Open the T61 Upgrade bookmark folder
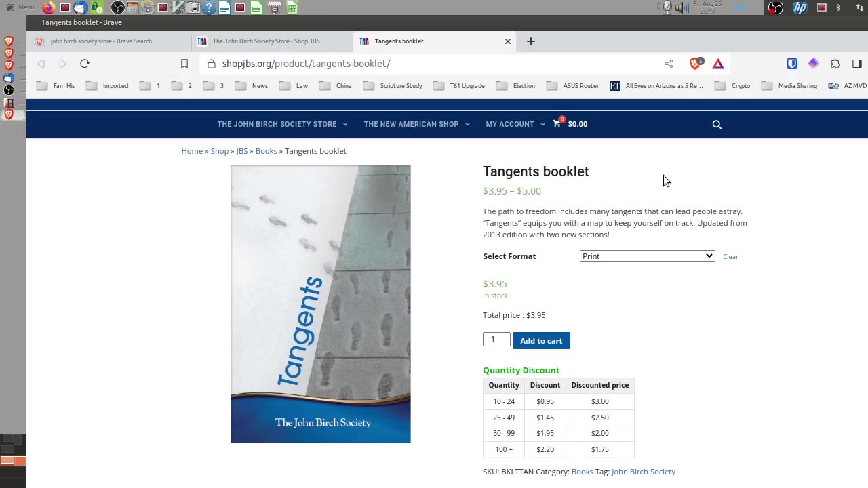868x488 pixels. 459,86
